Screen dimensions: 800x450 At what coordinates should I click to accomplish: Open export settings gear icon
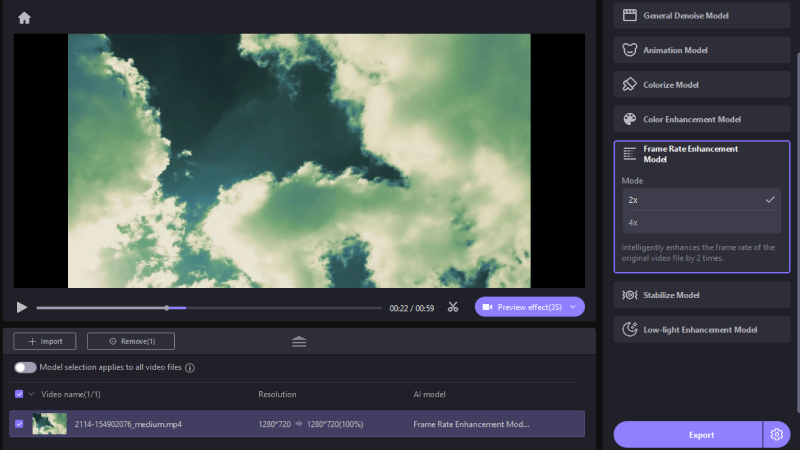pyautogui.click(x=776, y=435)
